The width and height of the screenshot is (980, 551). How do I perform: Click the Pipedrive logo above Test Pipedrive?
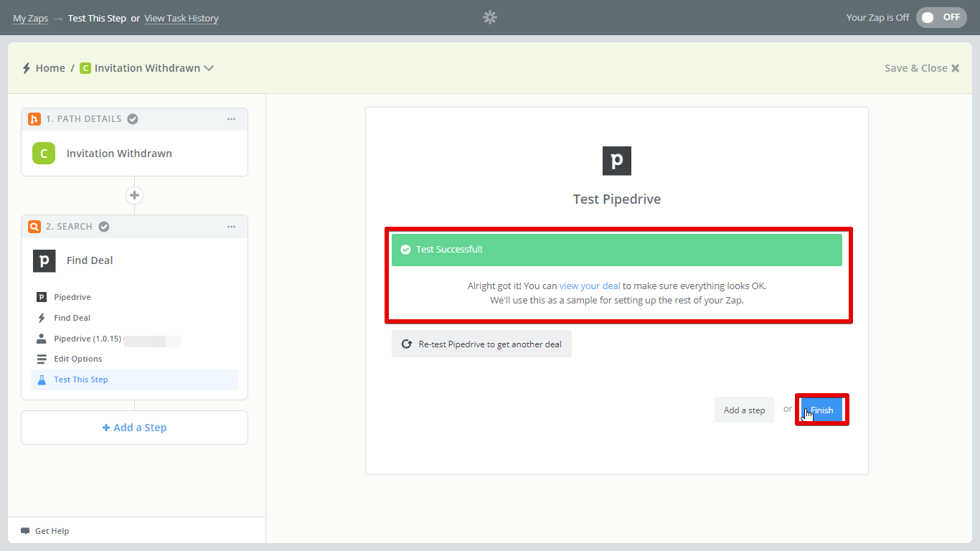617,161
